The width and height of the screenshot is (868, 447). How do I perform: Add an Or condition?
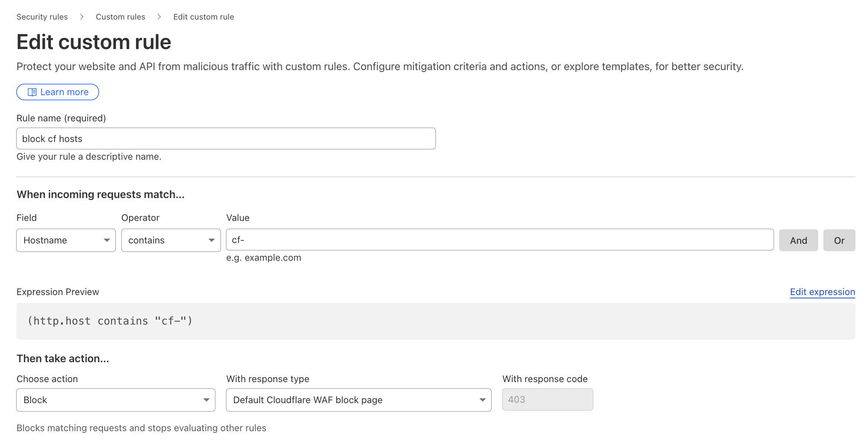[839, 240]
